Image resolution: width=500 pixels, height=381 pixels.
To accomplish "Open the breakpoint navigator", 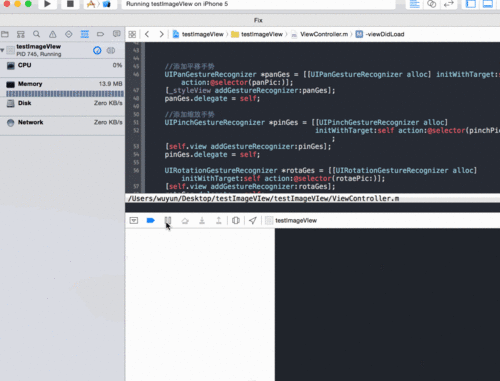I will (x=100, y=34).
